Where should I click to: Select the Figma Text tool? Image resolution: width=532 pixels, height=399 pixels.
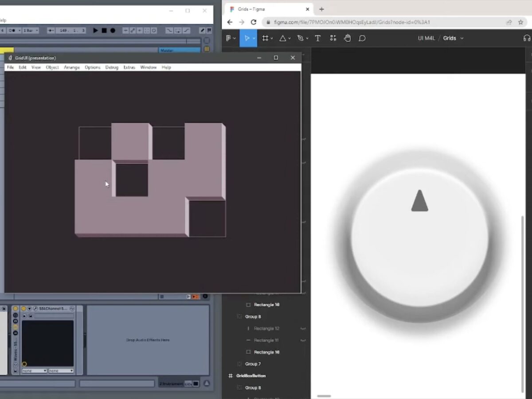(x=317, y=38)
